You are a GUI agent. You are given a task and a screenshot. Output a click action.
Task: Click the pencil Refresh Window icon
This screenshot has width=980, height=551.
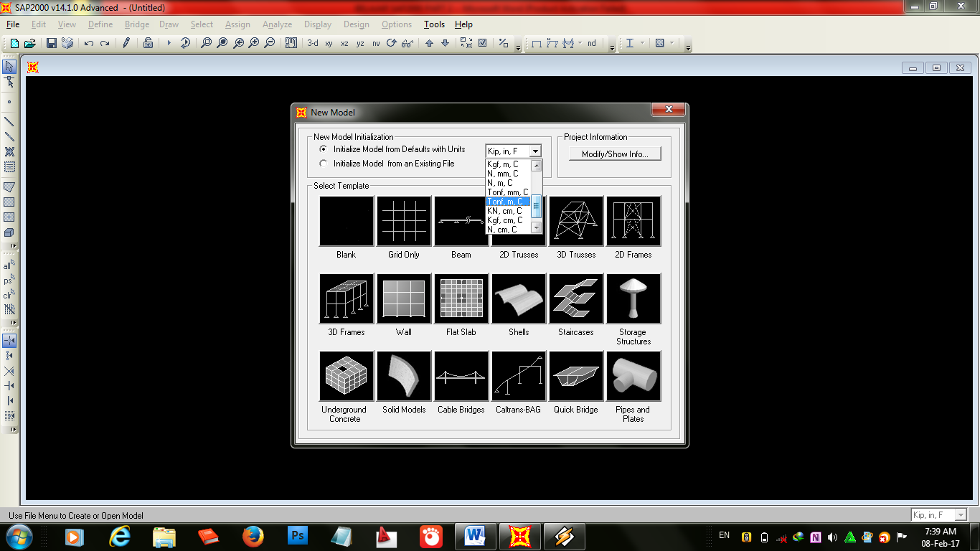126,43
